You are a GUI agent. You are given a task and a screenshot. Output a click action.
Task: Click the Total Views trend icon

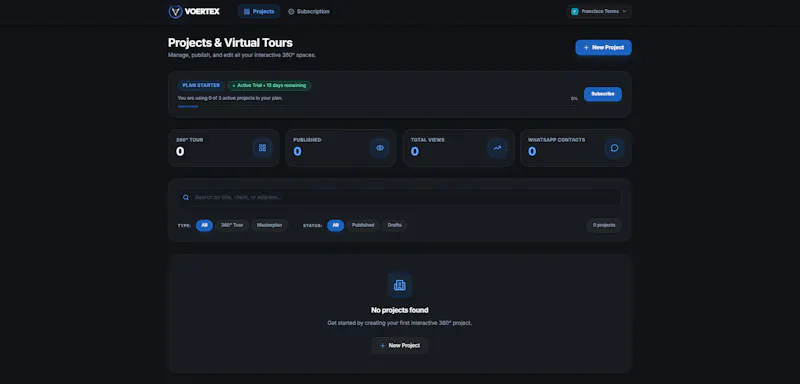[x=497, y=148]
